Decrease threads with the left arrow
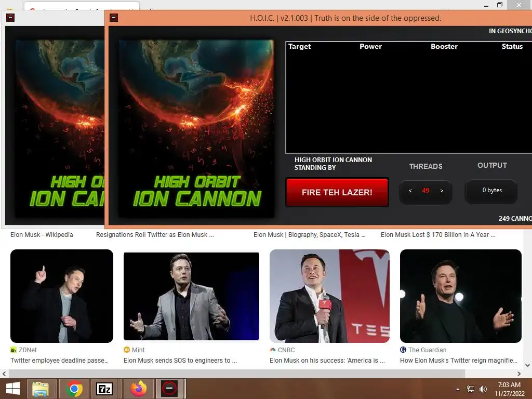The image size is (532, 399). click(410, 191)
